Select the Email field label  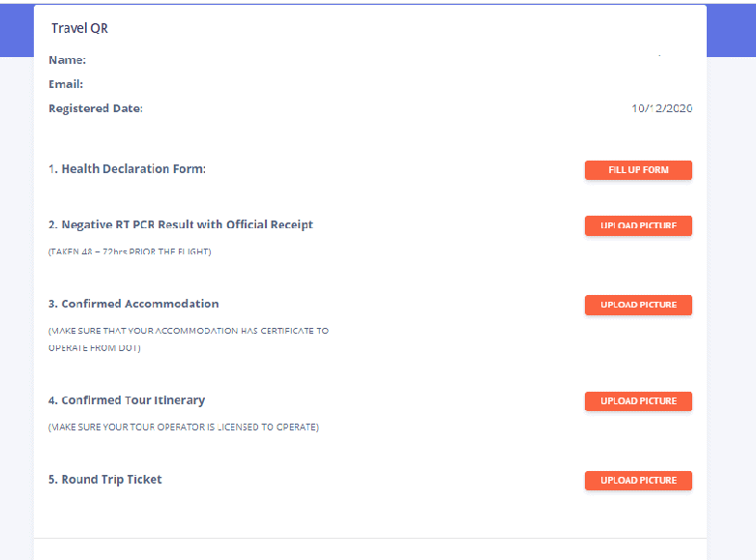click(66, 84)
